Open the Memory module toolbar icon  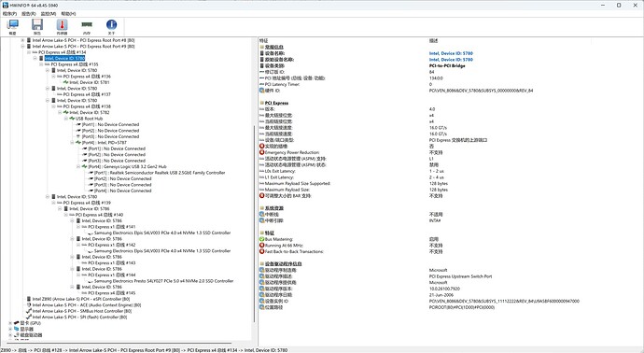(x=87, y=27)
